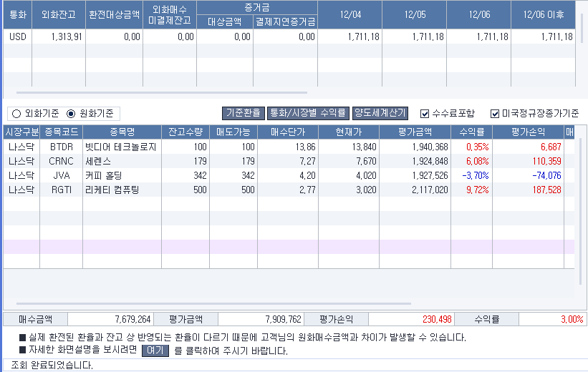Select the 리게티 컴퓨팅 stock row
Image resolution: width=588 pixels, height=372 pixels.
click(120, 190)
